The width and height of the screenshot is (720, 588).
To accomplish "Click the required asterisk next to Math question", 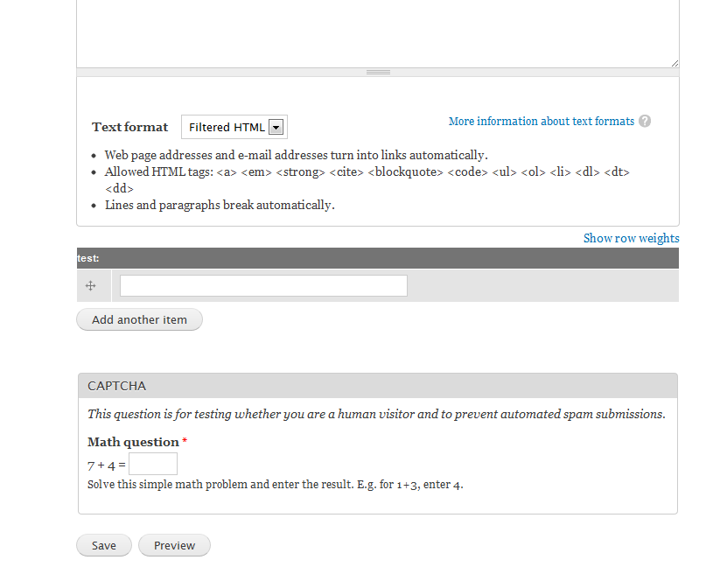I will coord(184,441).
